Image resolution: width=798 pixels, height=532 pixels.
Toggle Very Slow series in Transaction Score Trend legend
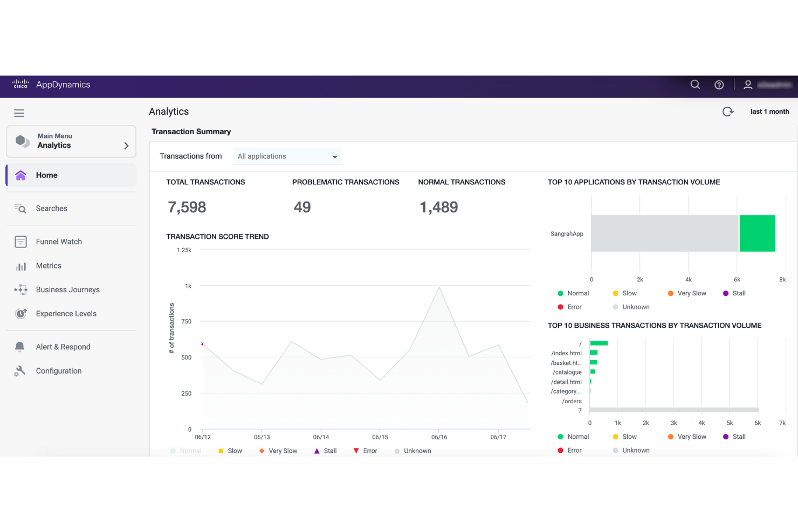click(x=278, y=451)
